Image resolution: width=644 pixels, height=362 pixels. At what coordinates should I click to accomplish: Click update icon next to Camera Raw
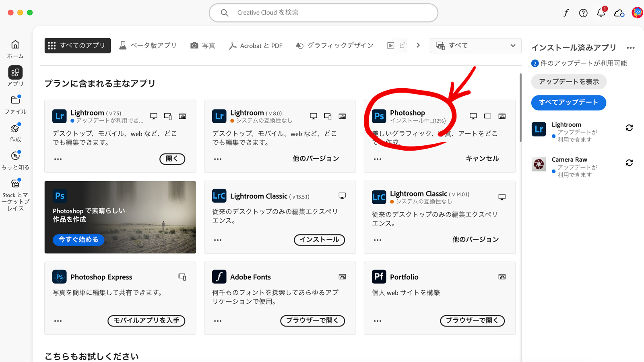tap(629, 163)
